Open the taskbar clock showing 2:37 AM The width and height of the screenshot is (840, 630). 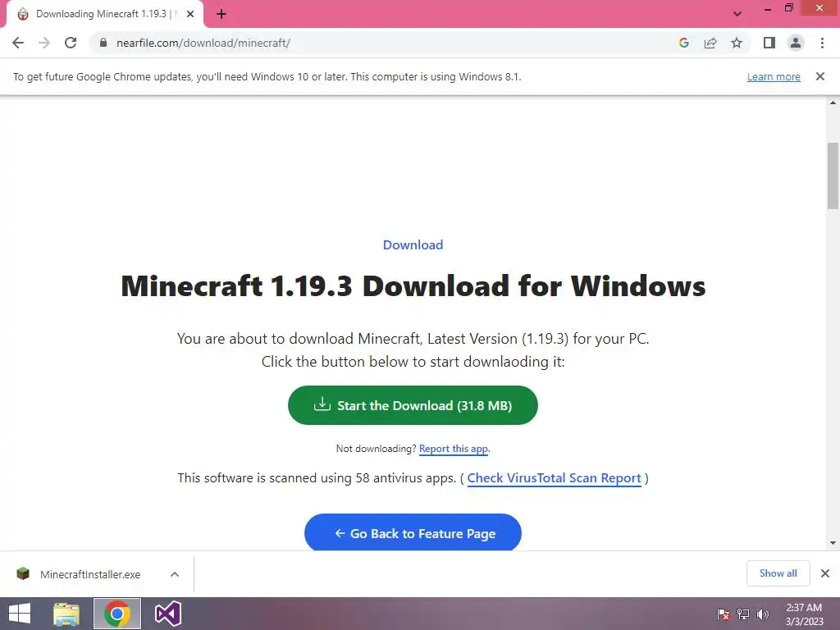click(x=804, y=614)
